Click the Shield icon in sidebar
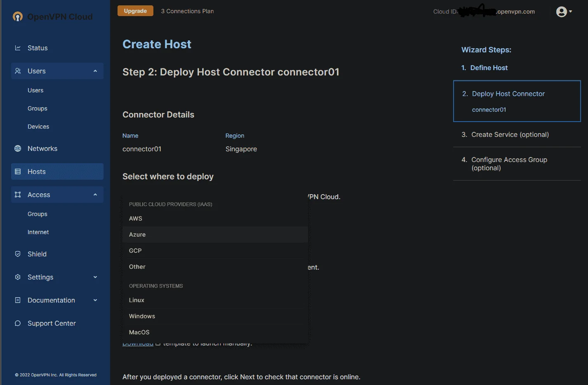588x385 pixels. pos(18,254)
